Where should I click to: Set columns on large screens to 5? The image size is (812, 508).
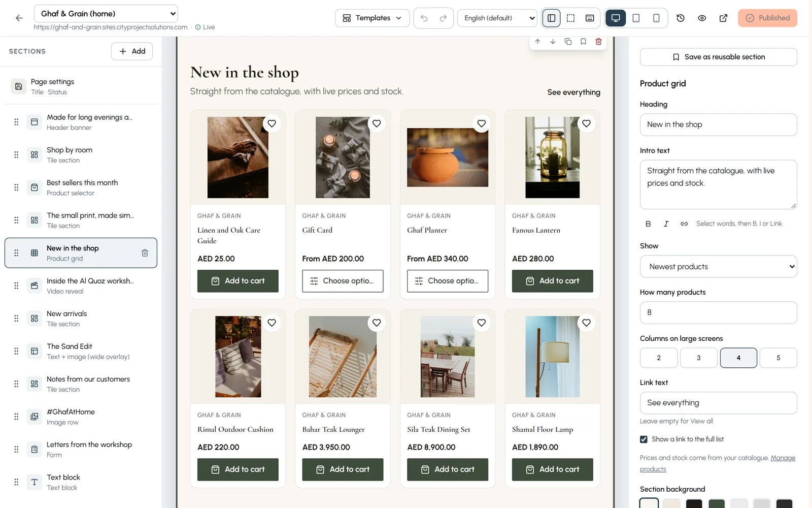point(778,358)
